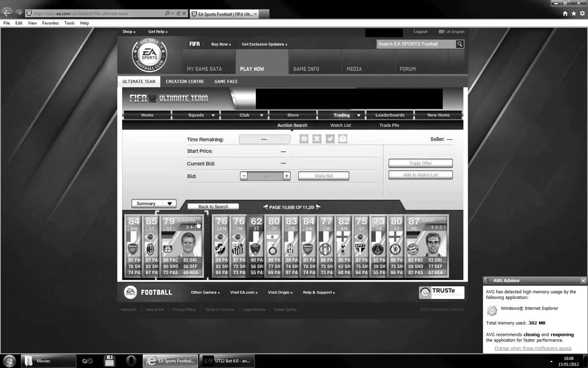The image size is (588, 368).
Task: Expand the Squads menu arrow
Action: [213, 116]
